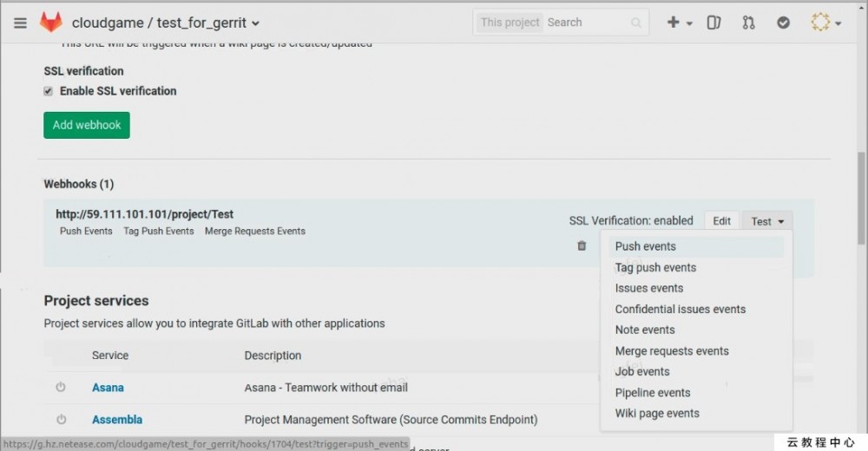Click the Add webhook button
The height and width of the screenshot is (451, 868).
[87, 125]
